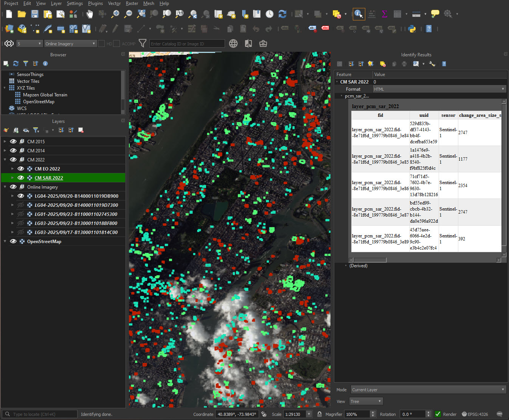Open the Online Imagery dropdown
This screenshot has height=420, width=509.
(70, 43)
